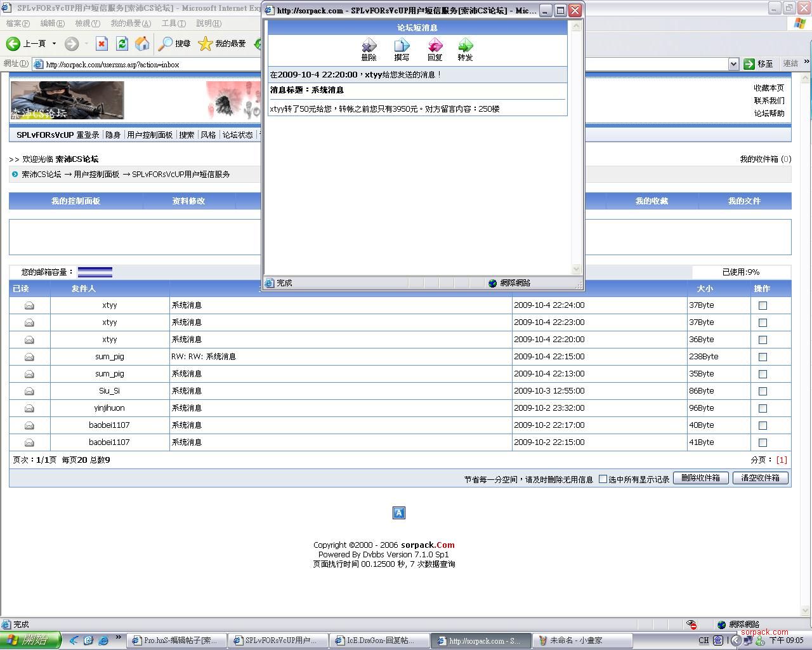Click the 删除收件箱 button
This screenshot has height=650, width=812.
pyautogui.click(x=700, y=478)
